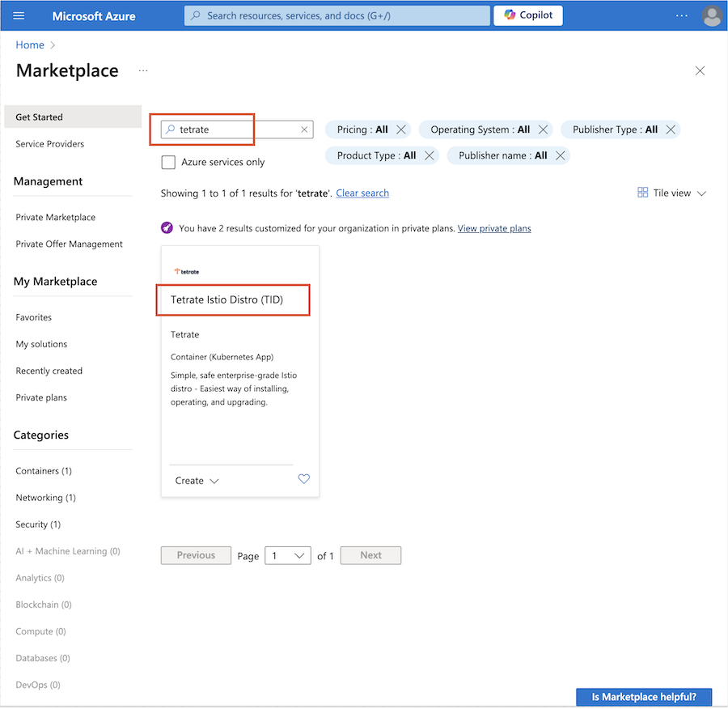728x709 pixels.
Task: Select Get Started in the sidebar
Action: pyautogui.click(x=73, y=117)
